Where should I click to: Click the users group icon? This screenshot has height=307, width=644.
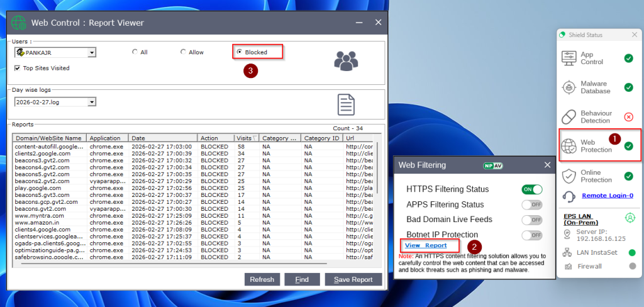pos(346,61)
